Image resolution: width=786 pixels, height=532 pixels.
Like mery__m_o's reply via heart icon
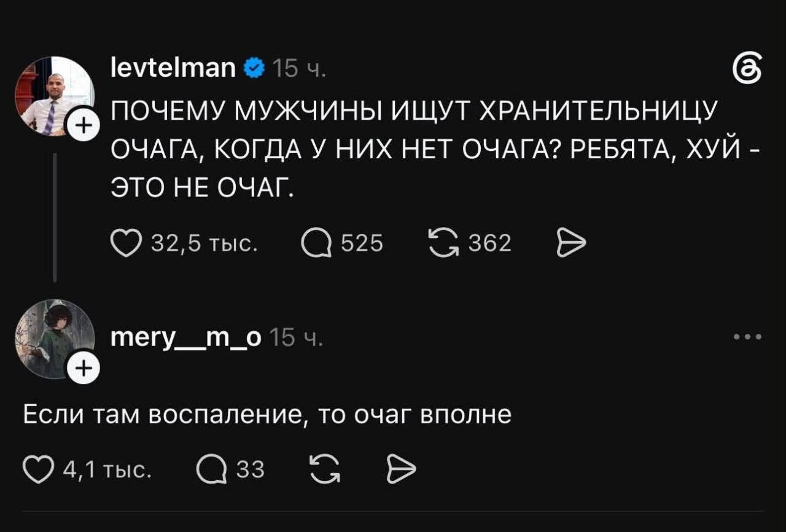point(38,470)
